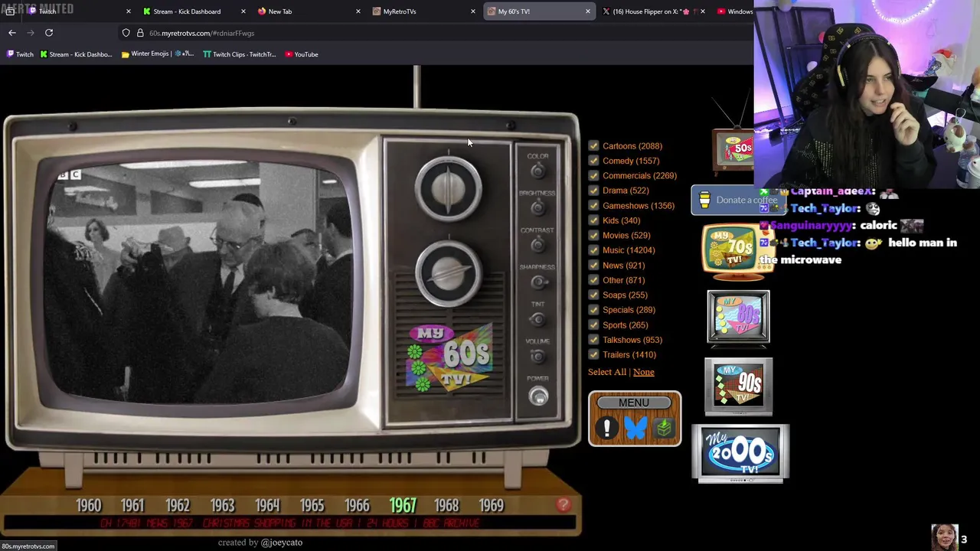Click the green ballot box icon
980x551 pixels.
click(x=664, y=428)
